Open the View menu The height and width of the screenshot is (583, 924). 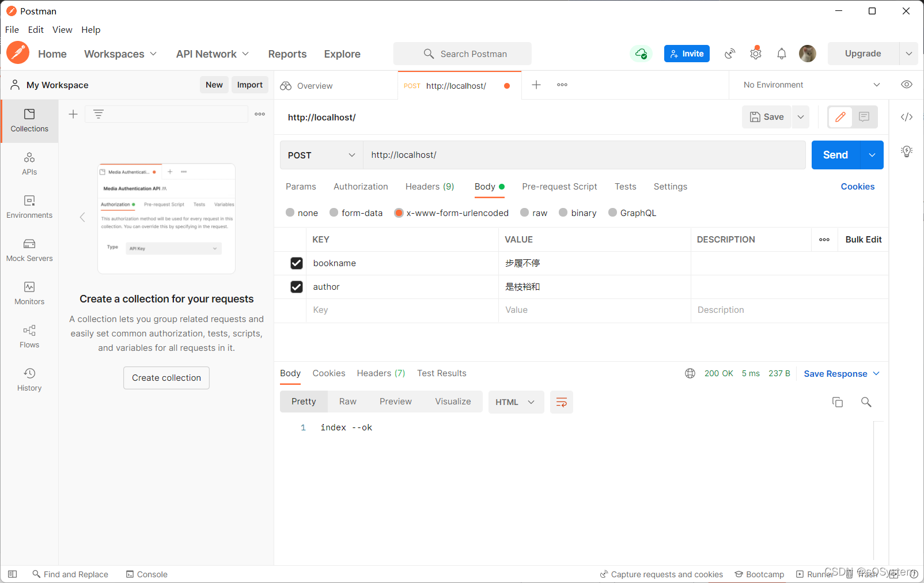pos(62,30)
